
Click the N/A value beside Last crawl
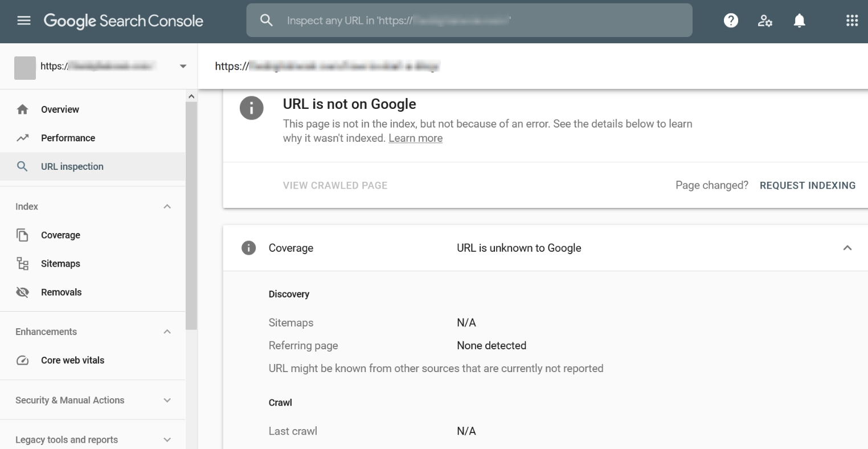tap(466, 431)
